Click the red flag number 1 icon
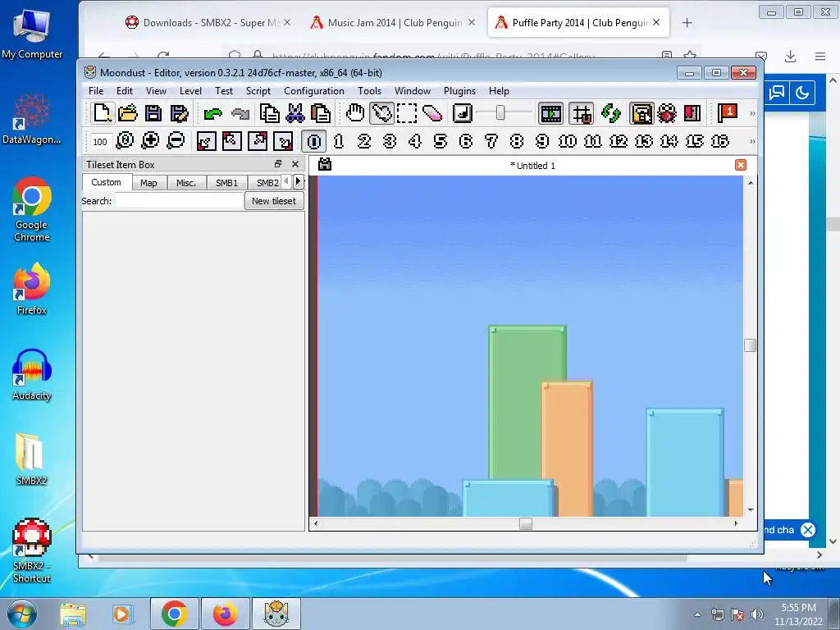Image resolution: width=840 pixels, height=630 pixels. click(727, 113)
